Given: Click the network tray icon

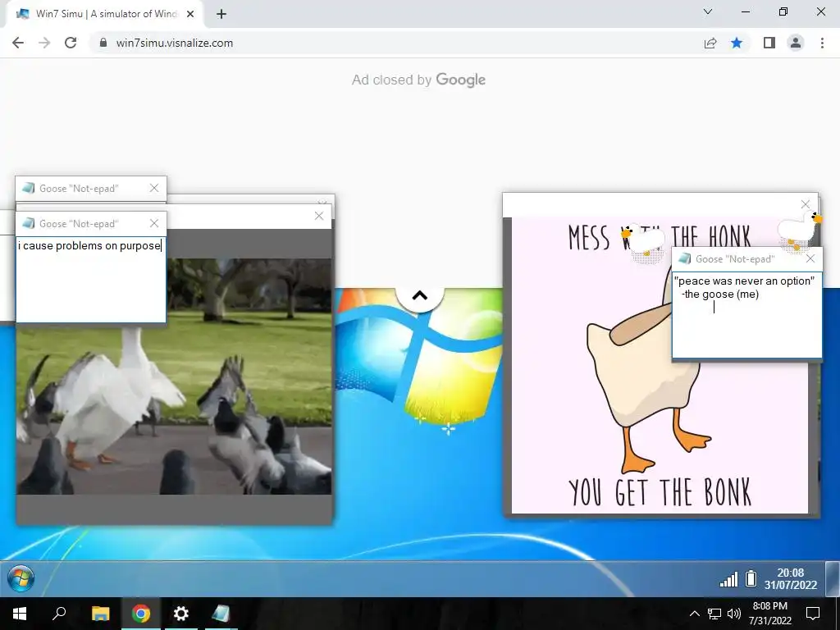Looking at the screenshot, I should point(714,614).
